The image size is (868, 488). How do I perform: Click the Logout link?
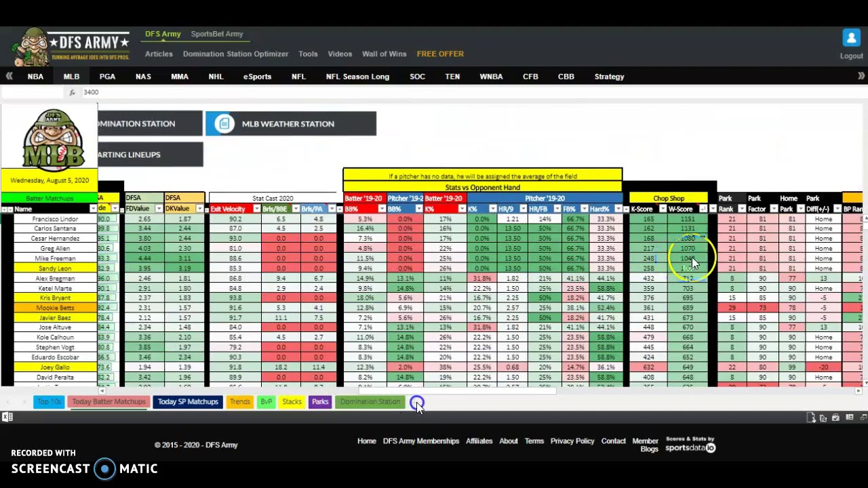click(851, 56)
